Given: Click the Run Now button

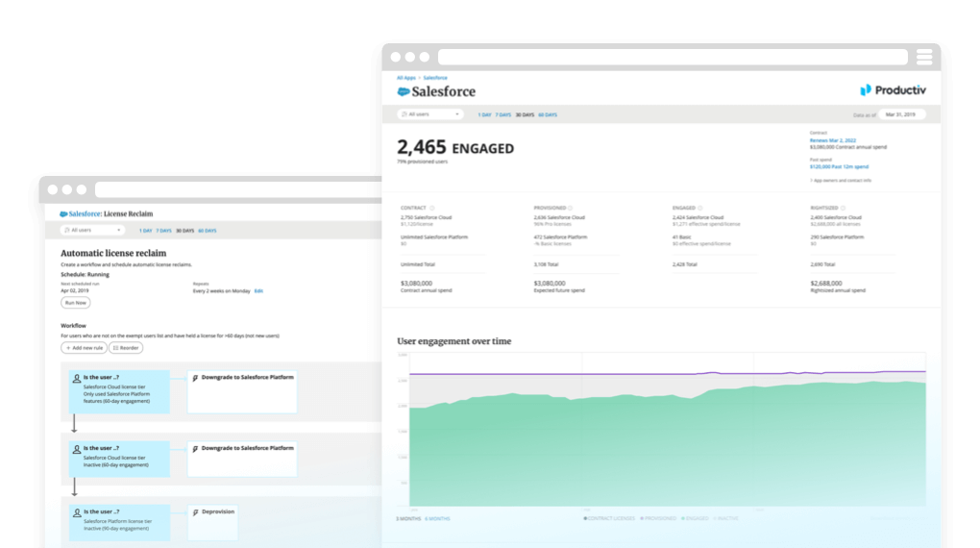Looking at the screenshot, I should [x=76, y=303].
